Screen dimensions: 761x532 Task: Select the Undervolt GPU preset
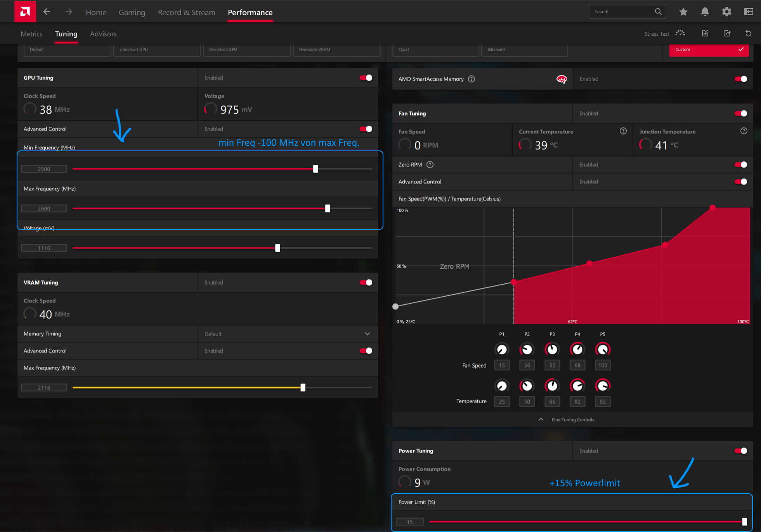pos(157,50)
